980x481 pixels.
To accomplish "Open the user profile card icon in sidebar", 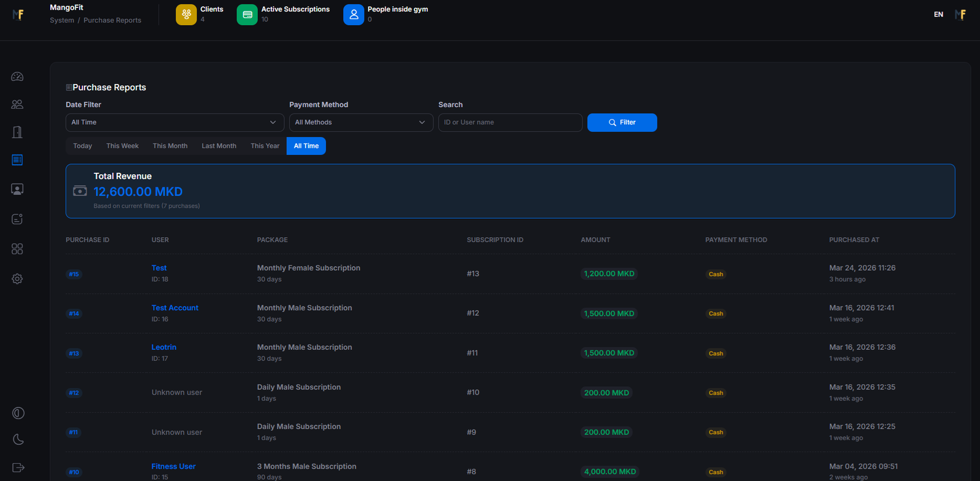I will point(17,189).
